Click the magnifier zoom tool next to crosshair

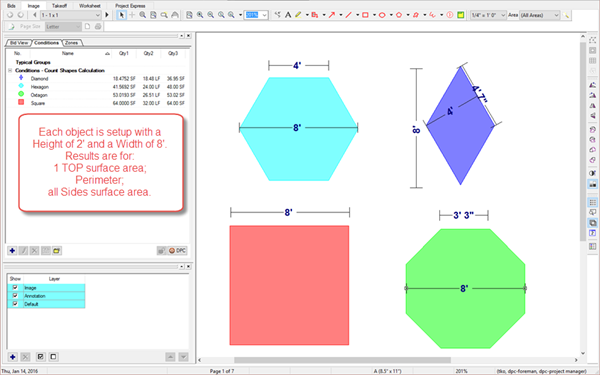[143, 15]
